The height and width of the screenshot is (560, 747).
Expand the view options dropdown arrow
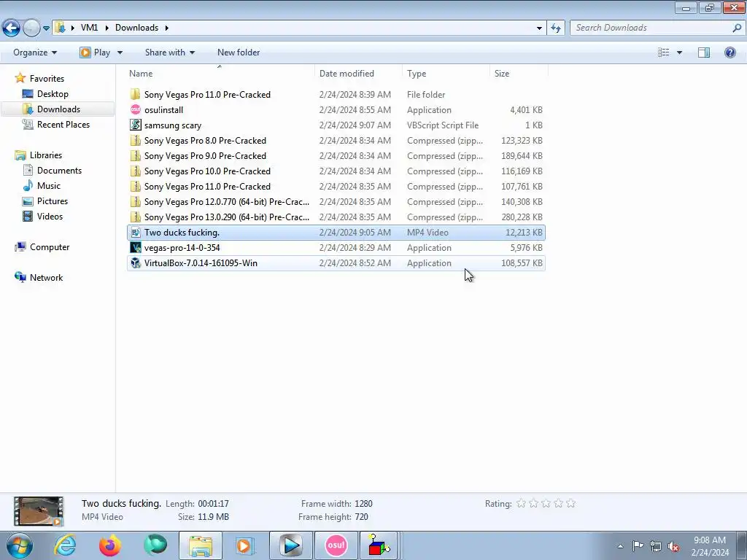coord(679,52)
